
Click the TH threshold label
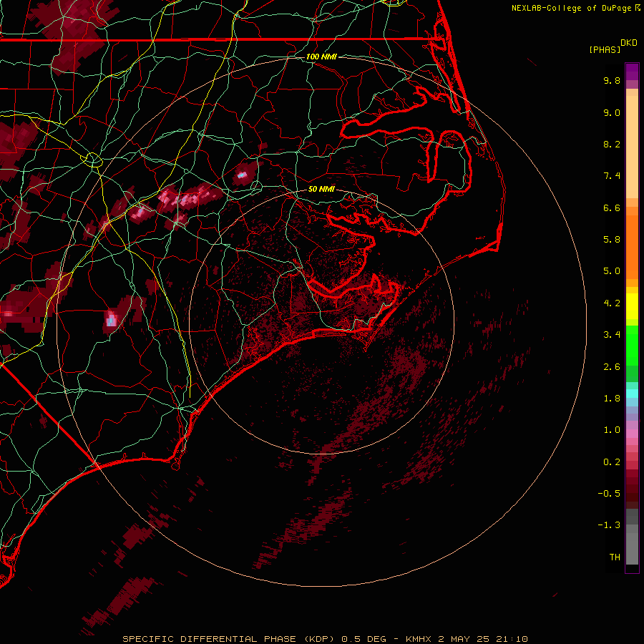615,557
